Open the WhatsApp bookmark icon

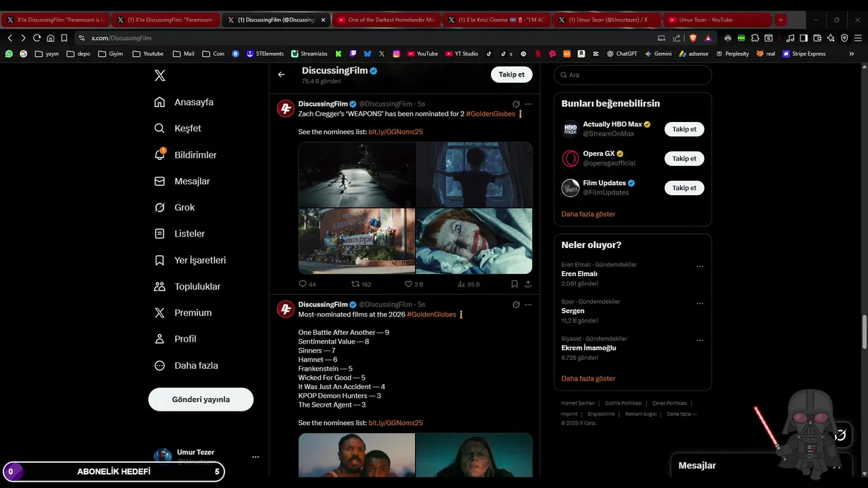[9, 54]
